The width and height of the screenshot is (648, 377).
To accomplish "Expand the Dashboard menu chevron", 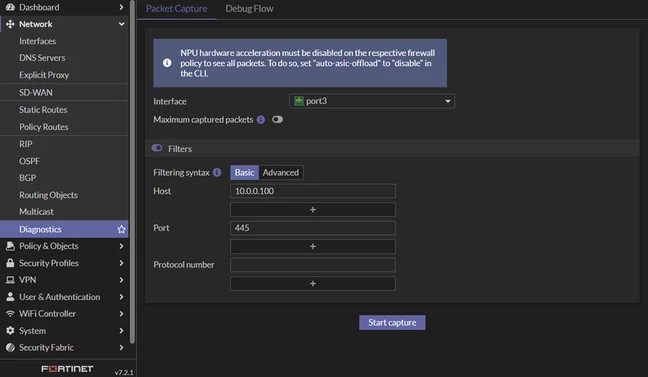I will (x=121, y=7).
